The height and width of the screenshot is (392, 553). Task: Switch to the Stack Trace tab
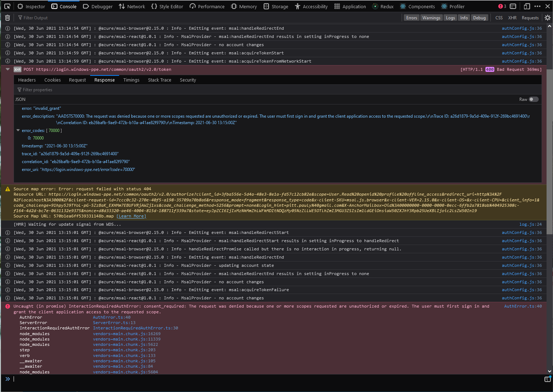pyautogui.click(x=160, y=80)
